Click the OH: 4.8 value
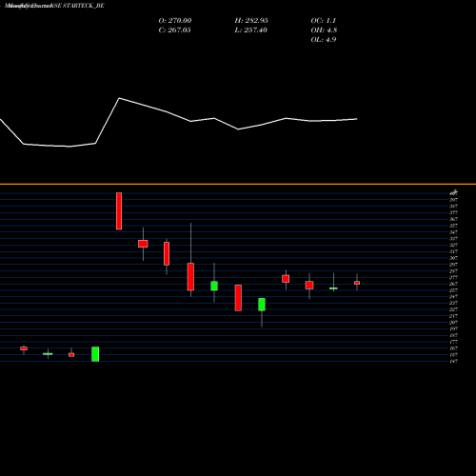Screen dimensions: 476x476 click(324, 30)
